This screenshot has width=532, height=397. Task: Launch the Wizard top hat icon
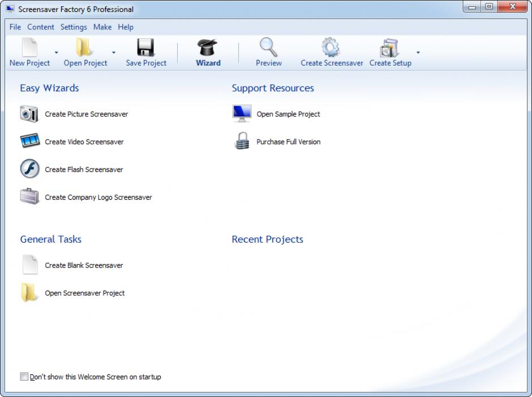tap(207, 47)
